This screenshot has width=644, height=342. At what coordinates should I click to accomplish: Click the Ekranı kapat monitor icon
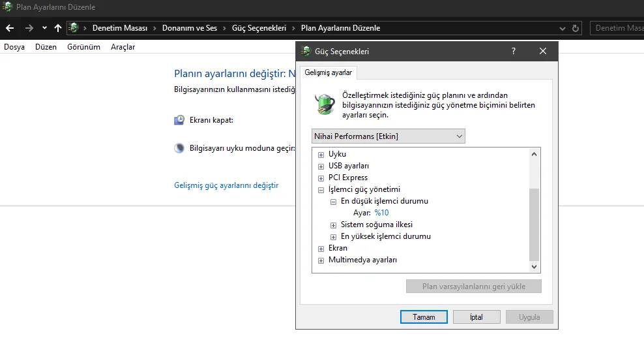(179, 120)
